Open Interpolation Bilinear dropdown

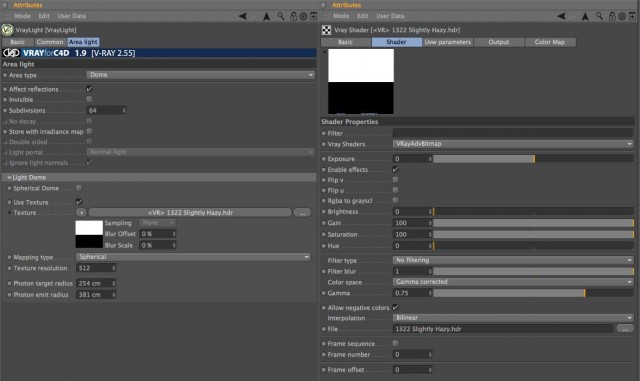pyautogui.click(x=513, y=318)
